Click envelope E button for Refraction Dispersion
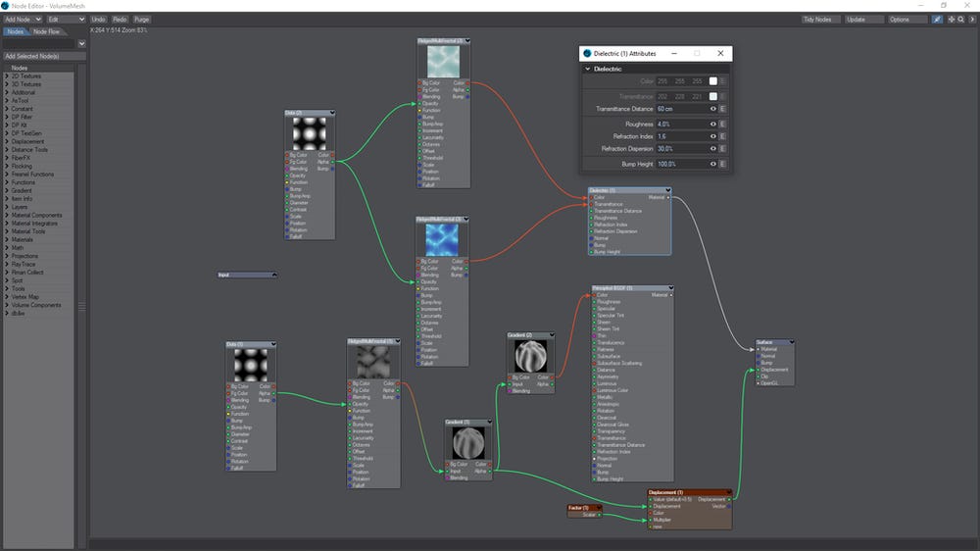This screenshot has width=980, height=551. [x=722, y=149]
